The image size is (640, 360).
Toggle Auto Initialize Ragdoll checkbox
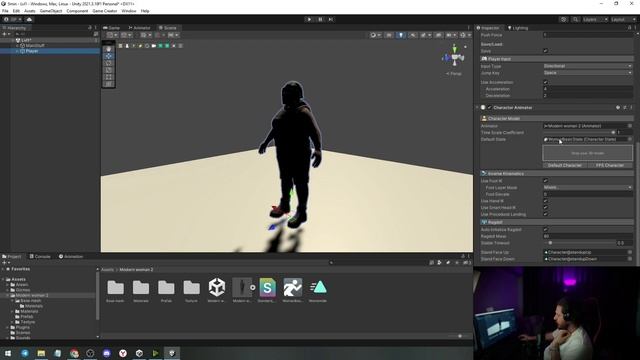click(545, 230)
